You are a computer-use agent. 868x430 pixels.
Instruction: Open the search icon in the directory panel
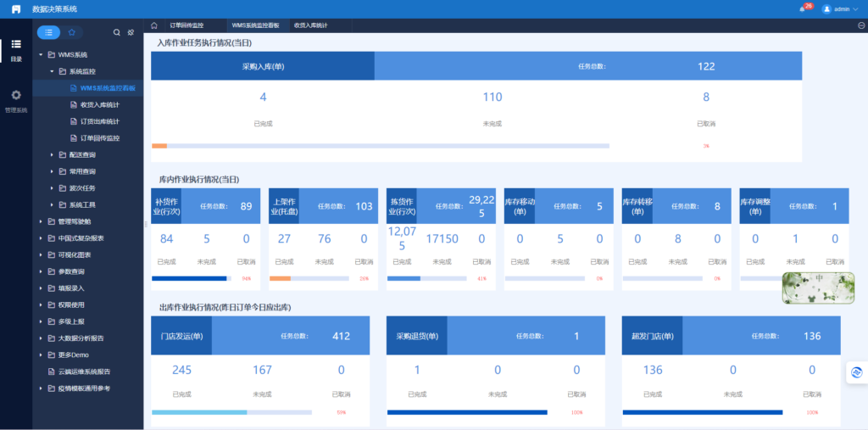click(117, 32)
